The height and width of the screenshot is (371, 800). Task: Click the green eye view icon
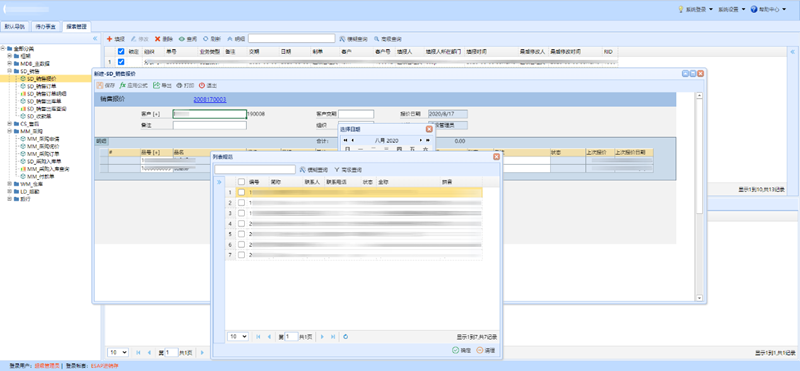pyautogui.click(x=182, y=39)
